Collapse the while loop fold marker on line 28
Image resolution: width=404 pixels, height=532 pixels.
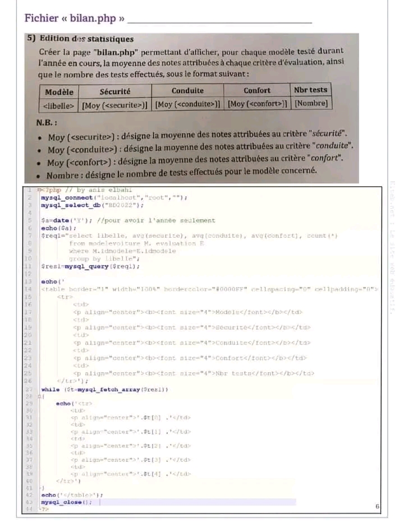click(x=39, y=396)
